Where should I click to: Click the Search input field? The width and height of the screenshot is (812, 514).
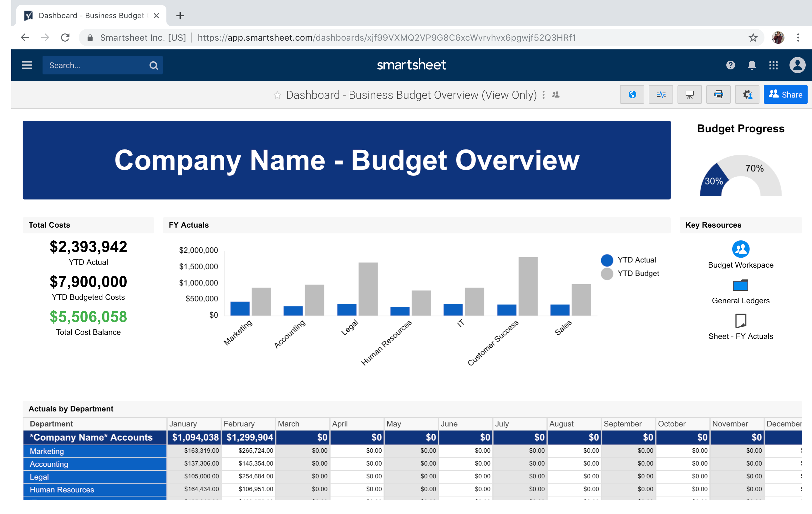[96, 65]
